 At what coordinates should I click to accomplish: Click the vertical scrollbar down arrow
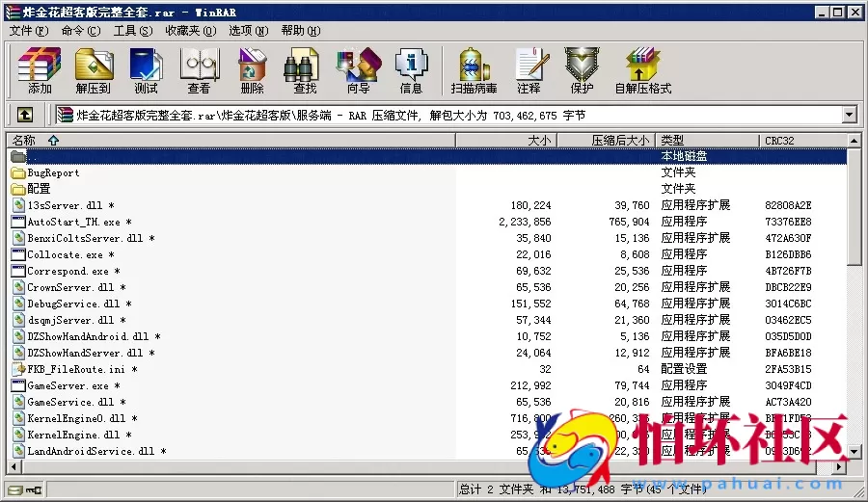point(854,452)
